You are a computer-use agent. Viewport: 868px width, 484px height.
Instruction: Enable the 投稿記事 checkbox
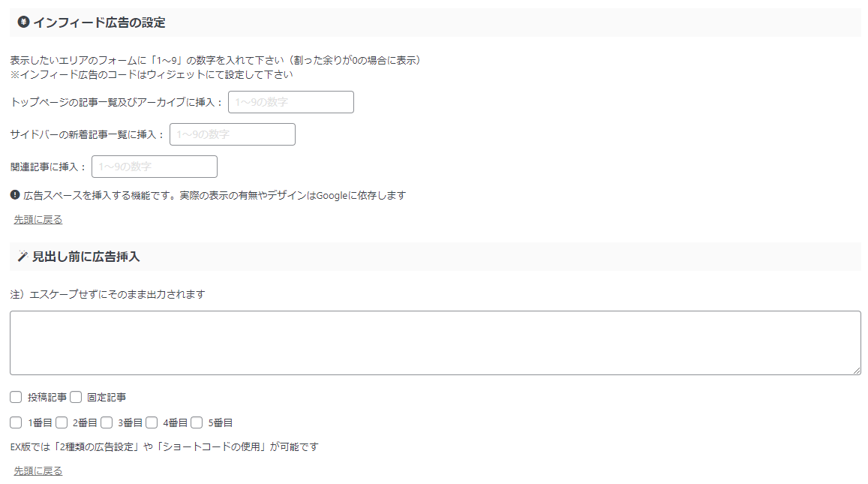16,397
